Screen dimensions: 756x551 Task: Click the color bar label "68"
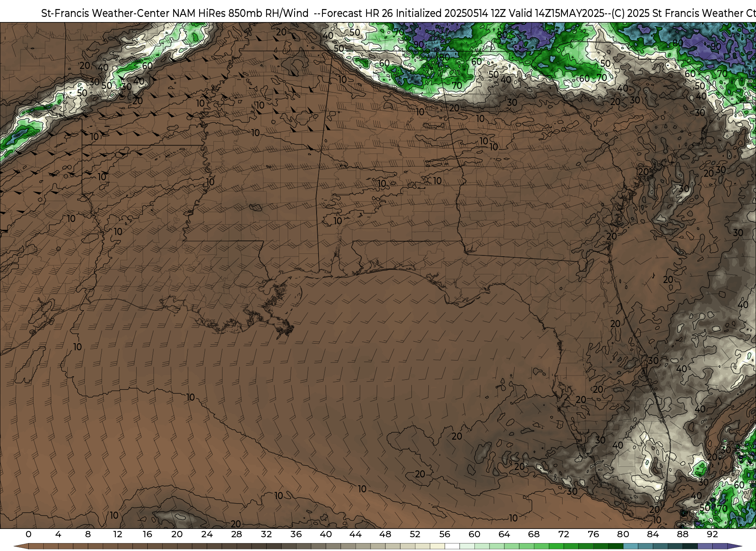[x=534, y=534]
